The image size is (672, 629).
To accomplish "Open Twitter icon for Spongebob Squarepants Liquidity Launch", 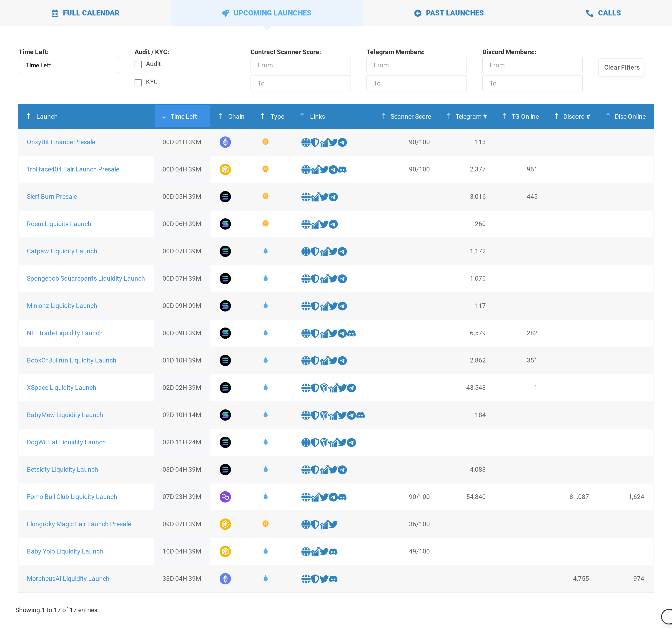I will 333,279.
